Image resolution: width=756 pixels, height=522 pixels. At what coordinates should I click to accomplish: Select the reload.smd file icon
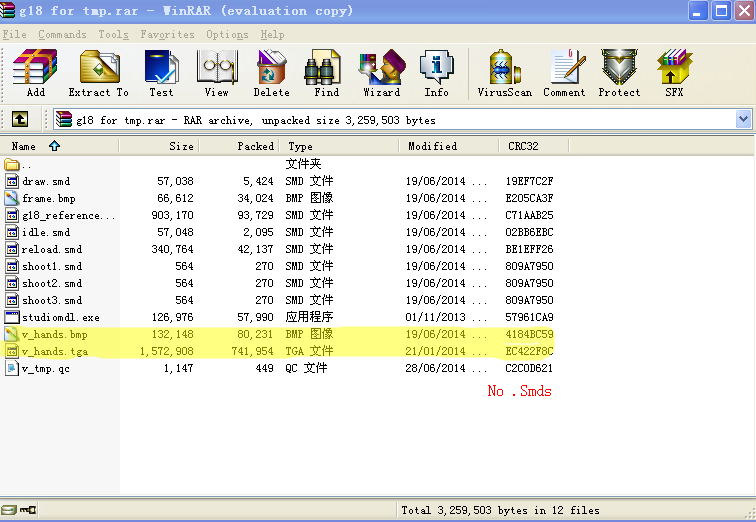pos(12,249)
